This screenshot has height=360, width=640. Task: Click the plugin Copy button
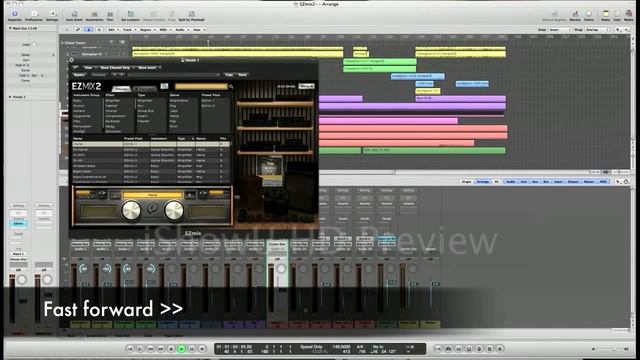coord(229,75)
